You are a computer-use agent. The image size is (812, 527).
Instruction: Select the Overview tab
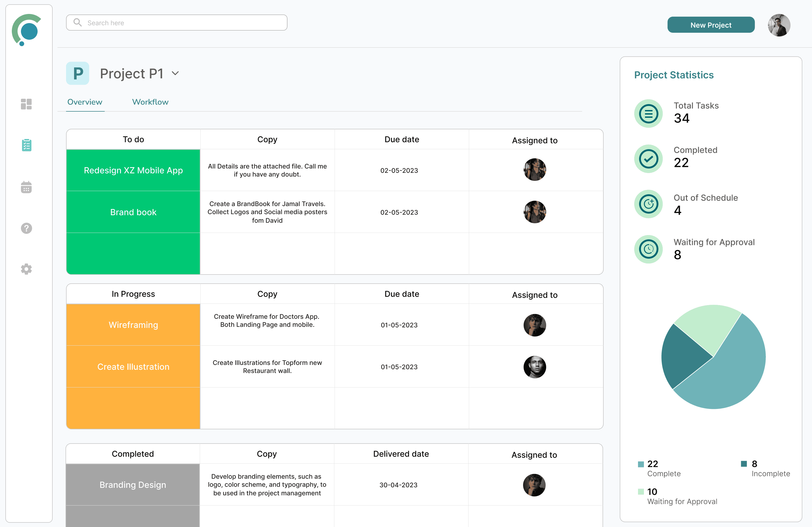85,102
